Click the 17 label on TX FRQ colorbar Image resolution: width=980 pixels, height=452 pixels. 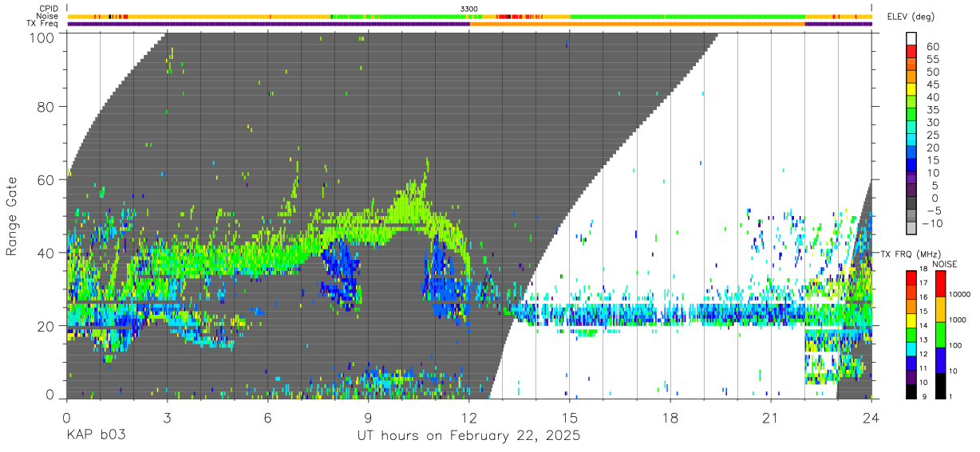[x=923, y=283]
